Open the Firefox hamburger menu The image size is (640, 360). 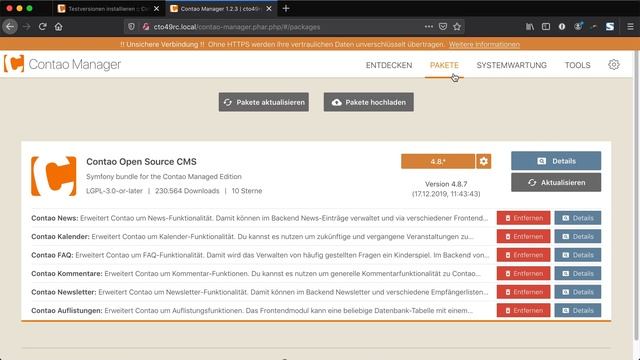click(x=630, y=27)
